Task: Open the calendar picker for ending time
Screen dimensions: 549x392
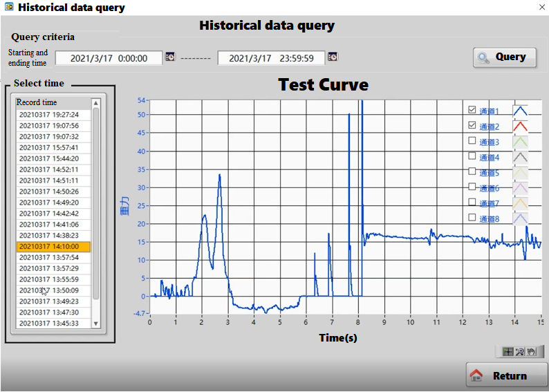Action: [x=333, y=57]
